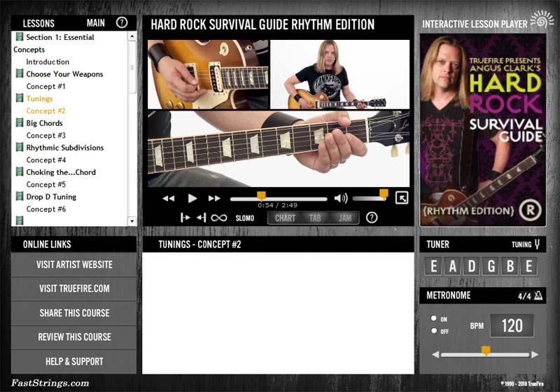The image size is (560, 392).
Task: Play the G tuner note
Action: (x=491, y=266)
